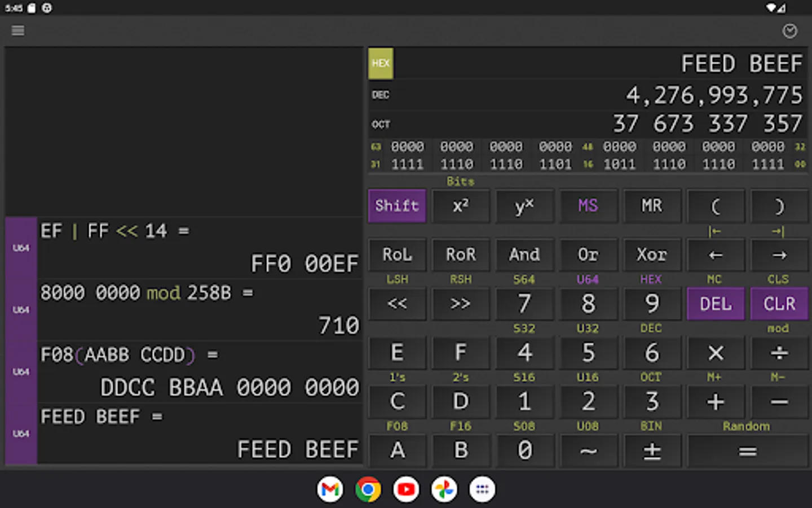
Task: Tap the left shift << key
Action: coord(397,304)
